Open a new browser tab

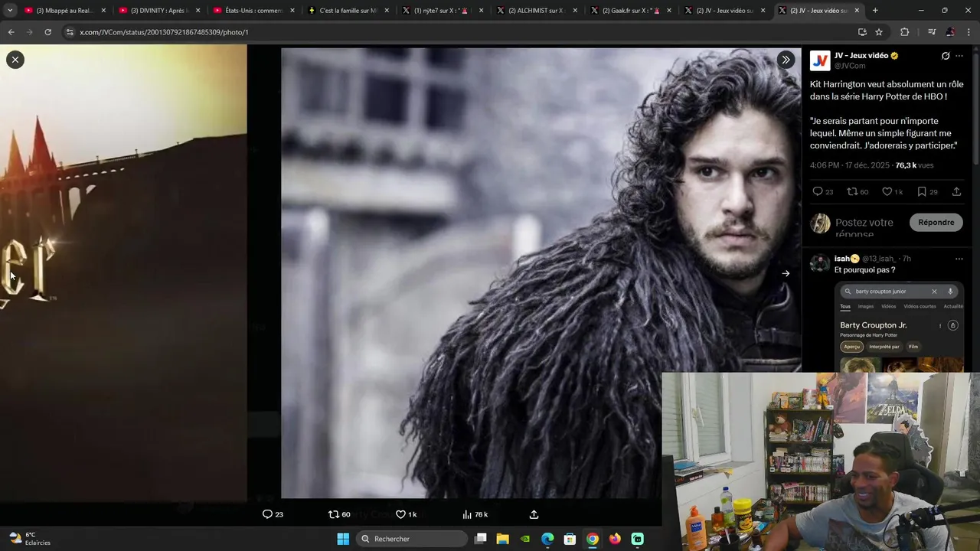(875, 11)
